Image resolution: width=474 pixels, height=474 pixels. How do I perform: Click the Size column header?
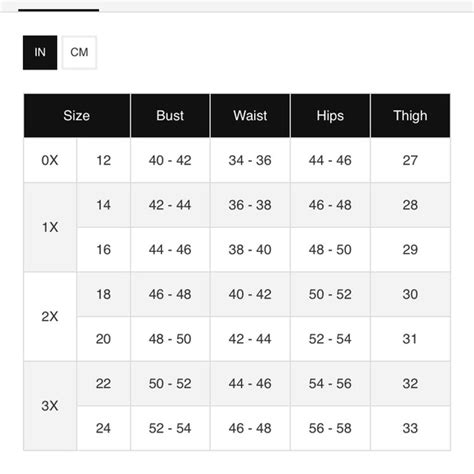tap(77, 116)
